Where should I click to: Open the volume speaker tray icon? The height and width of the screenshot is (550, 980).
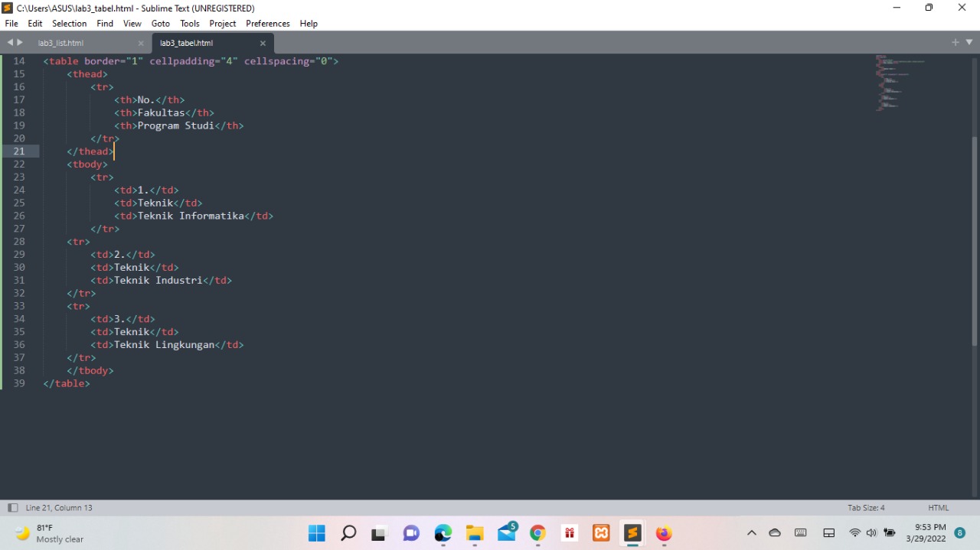pyautogui.click(x=871, y=533)
